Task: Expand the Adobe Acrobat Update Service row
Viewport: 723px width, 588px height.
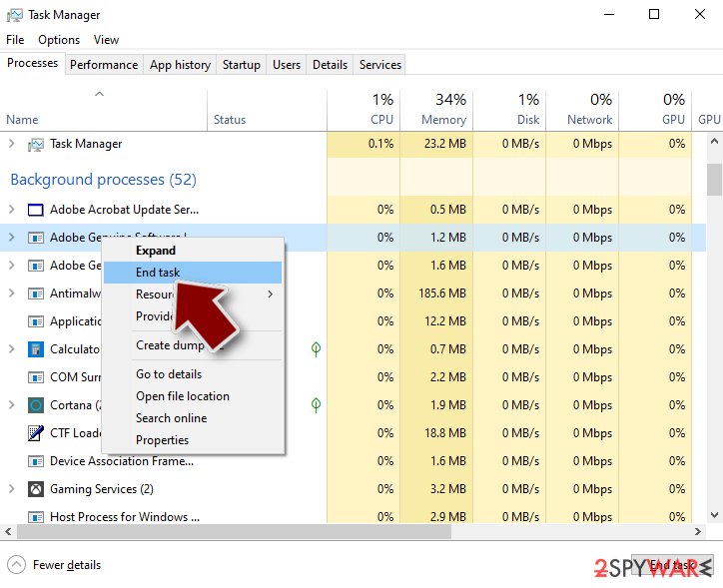Action: click(12, 210)
